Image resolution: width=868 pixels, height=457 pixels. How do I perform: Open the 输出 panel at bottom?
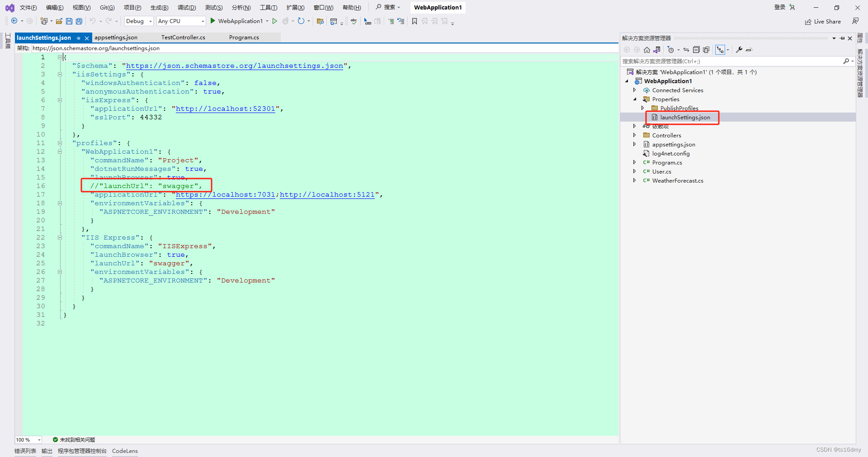[47, 451]
